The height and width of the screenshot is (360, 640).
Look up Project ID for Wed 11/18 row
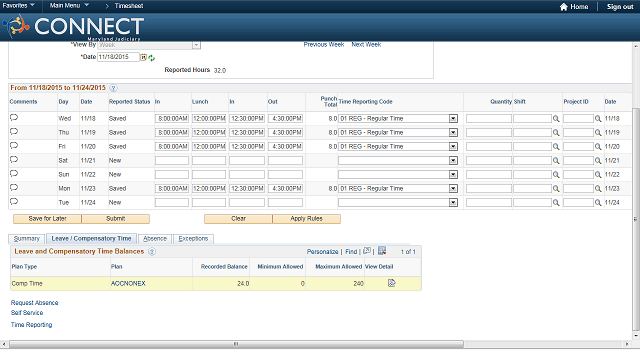(x=598, y=118)
